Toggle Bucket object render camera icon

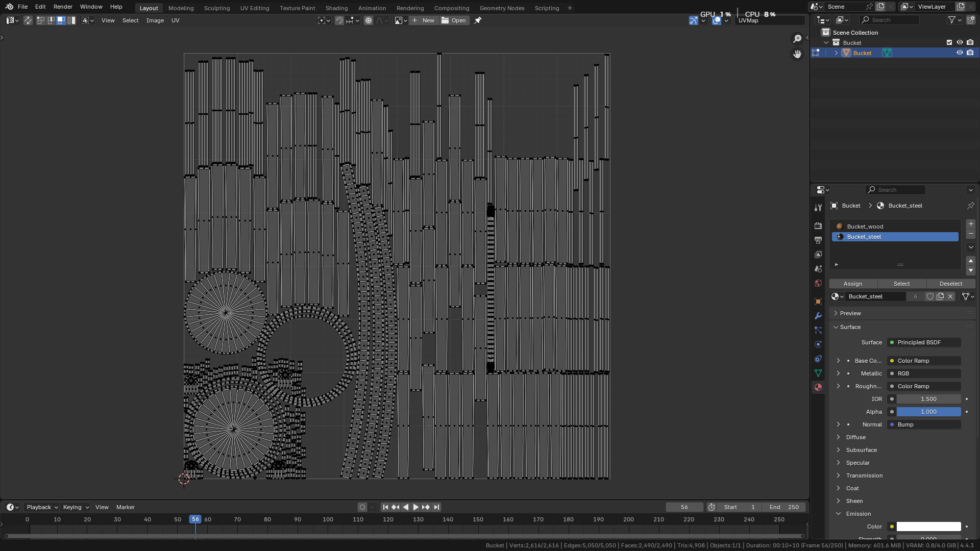click(970, 53)
